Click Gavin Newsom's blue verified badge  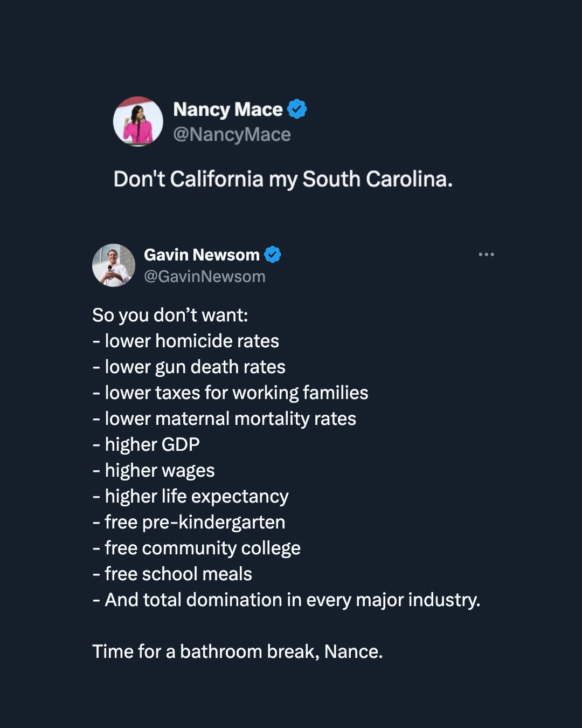pos(273,255)
